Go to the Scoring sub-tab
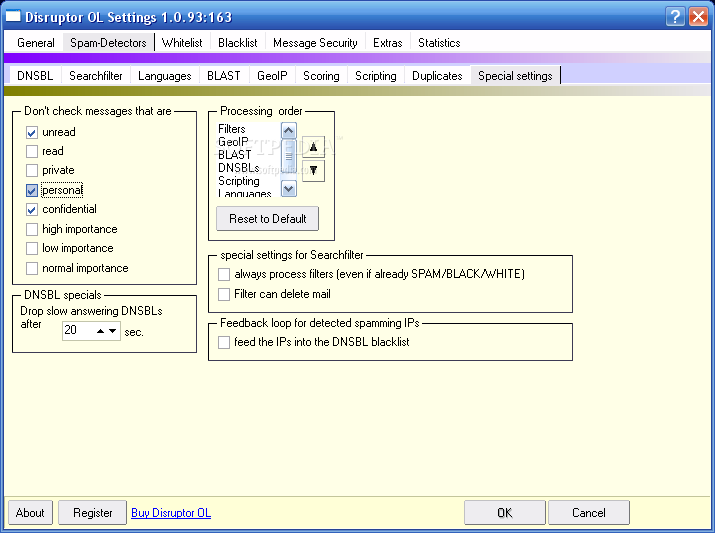 (321, 76)
